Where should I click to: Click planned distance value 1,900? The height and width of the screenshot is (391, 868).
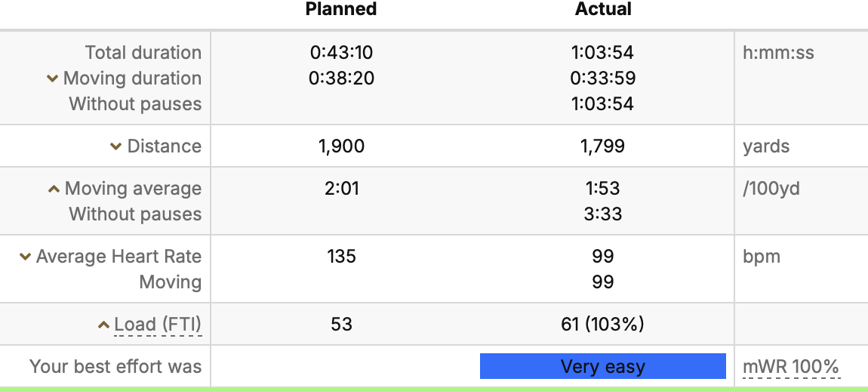pyautogui.click(x=342, y=146)
